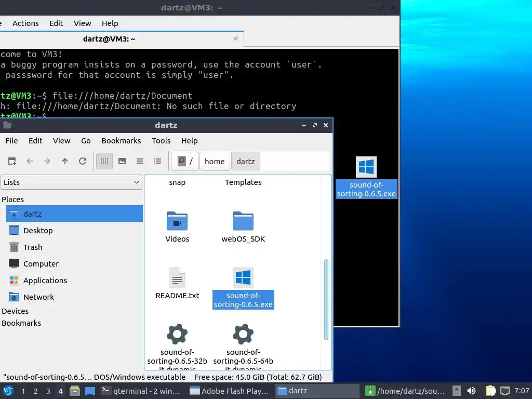The width and height of the screenshot is (532, 399).
Task: Click the file manager vertical scrollbar
Action: point(326,300)
